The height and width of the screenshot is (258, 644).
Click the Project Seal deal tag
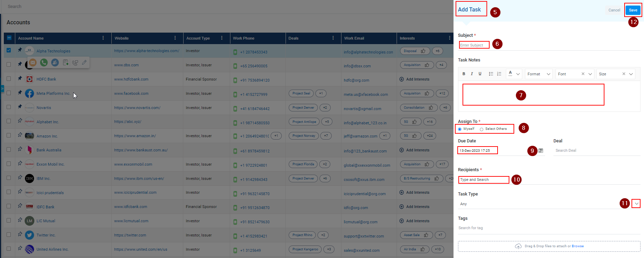[301, 93]
